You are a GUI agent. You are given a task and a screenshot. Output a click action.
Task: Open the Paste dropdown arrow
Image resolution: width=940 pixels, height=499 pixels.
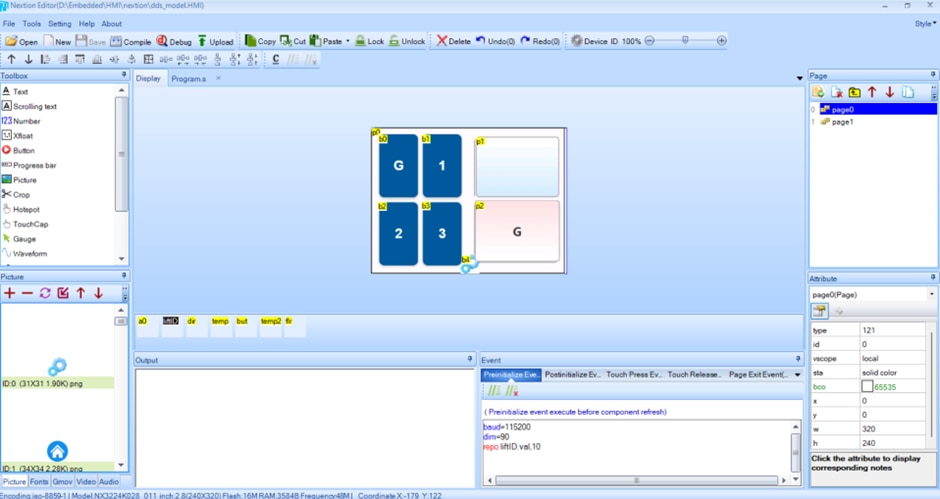[x=348, y=41]
